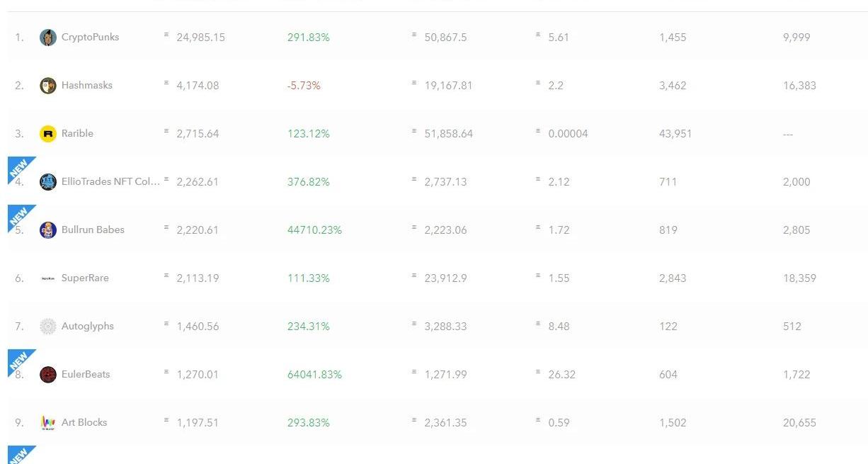Open the Rarible collection link
This screenshot has width=868, height=464.
point(77,133)
